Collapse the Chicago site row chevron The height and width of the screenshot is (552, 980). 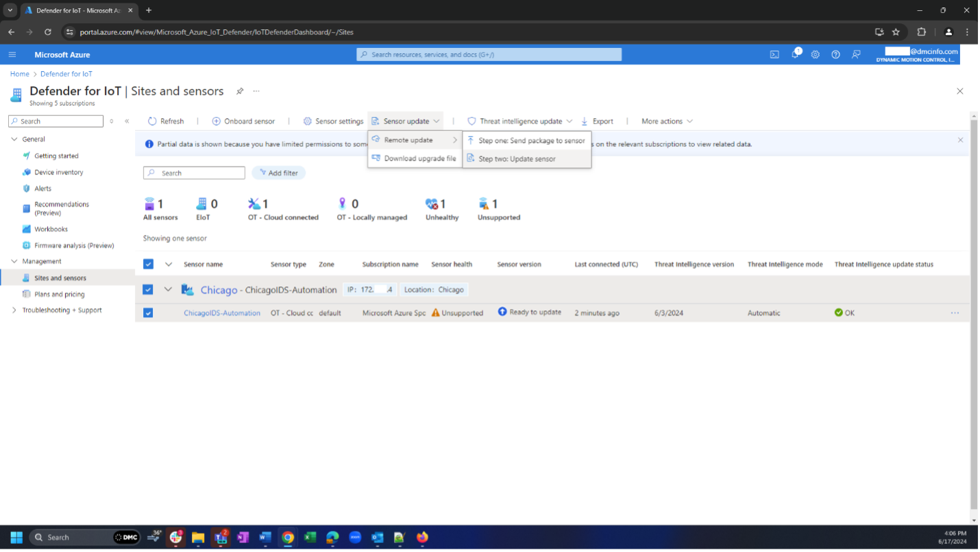[168, 290]
